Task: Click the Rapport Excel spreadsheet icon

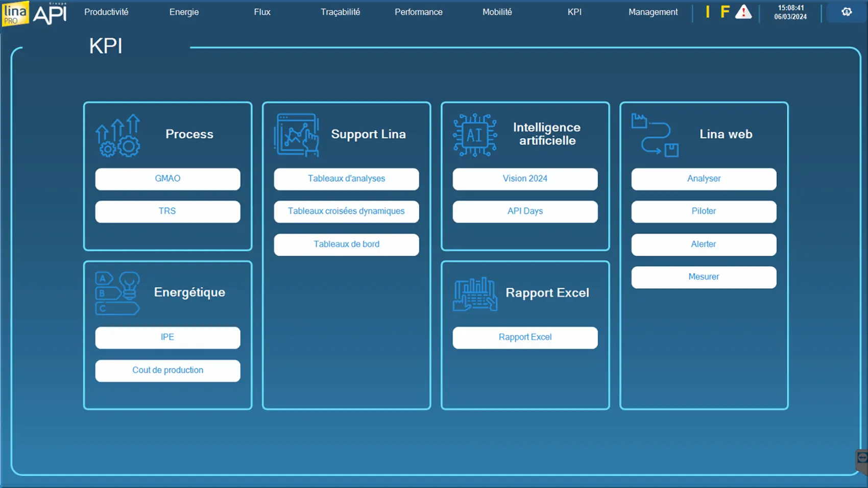Action: (x=475, y=294)
